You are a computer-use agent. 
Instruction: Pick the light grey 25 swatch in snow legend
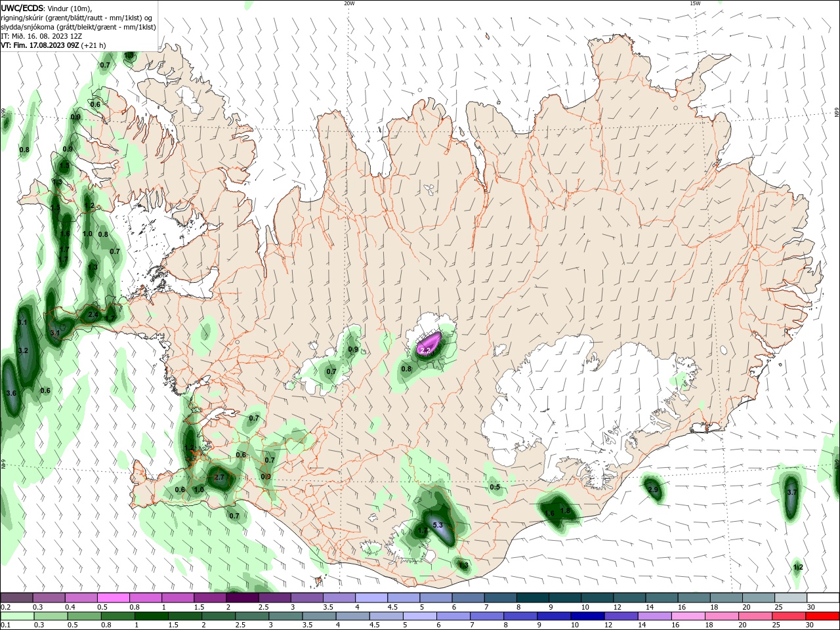(791, 597)
